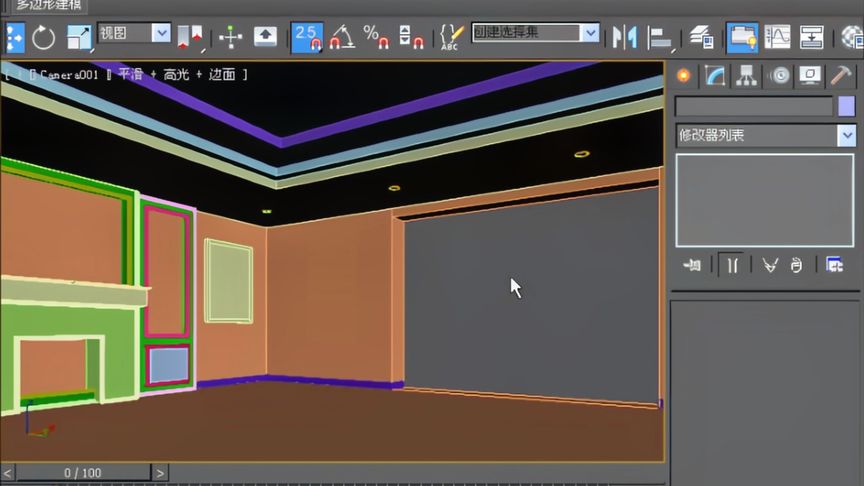The image size is (864, 486).
Task: Open the 平滑 + 高光 + 边面 shading menu
Action: [x=177, y=74]
